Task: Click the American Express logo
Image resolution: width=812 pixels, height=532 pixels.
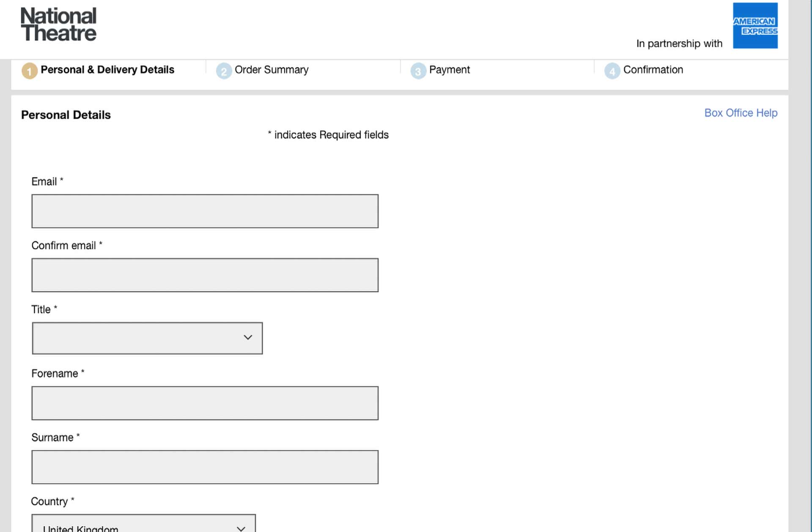Action: (x=755, y=25)
